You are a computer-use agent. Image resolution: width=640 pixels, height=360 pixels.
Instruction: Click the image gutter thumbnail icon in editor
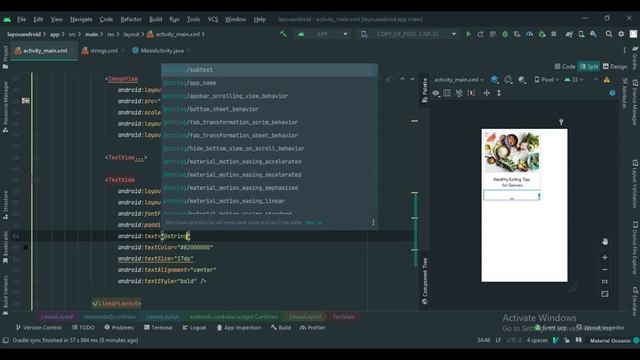[x=26, y=100]
